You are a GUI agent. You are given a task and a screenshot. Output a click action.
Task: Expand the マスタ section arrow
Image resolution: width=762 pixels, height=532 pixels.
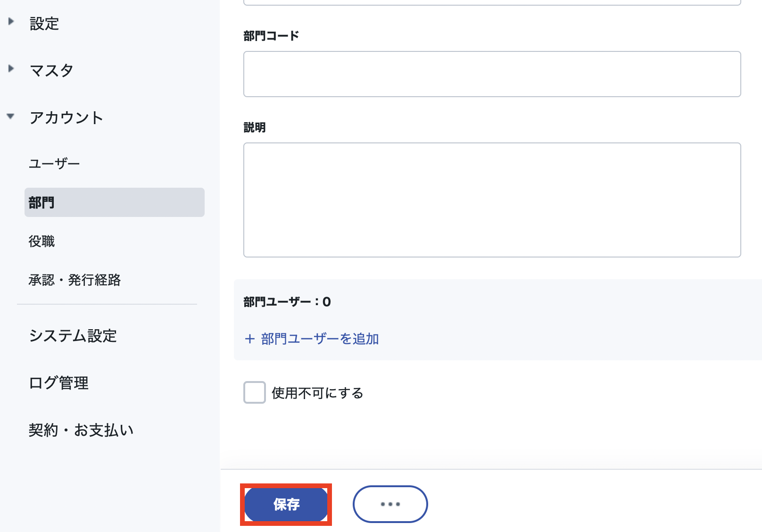pyautogui.click(x=11, y=69)
